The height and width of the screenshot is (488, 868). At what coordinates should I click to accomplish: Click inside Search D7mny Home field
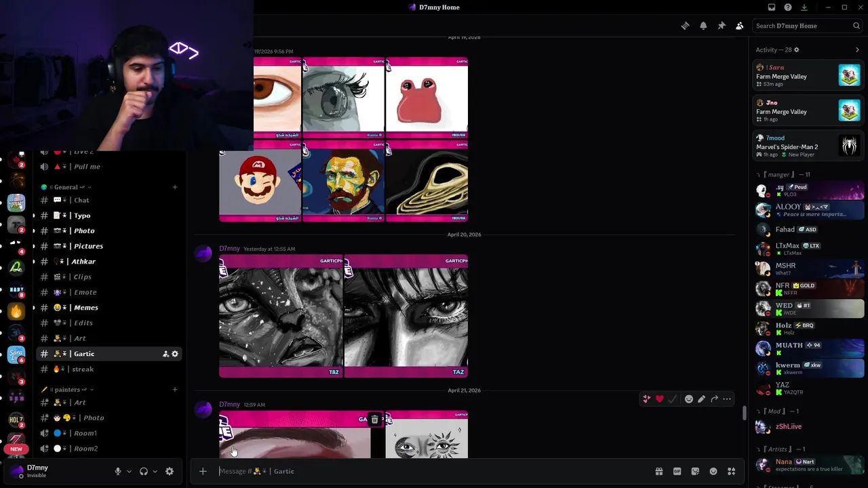807,26
